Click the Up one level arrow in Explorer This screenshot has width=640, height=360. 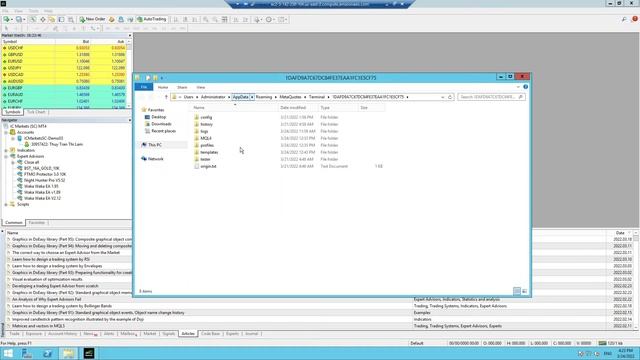(x=166, y=97)
